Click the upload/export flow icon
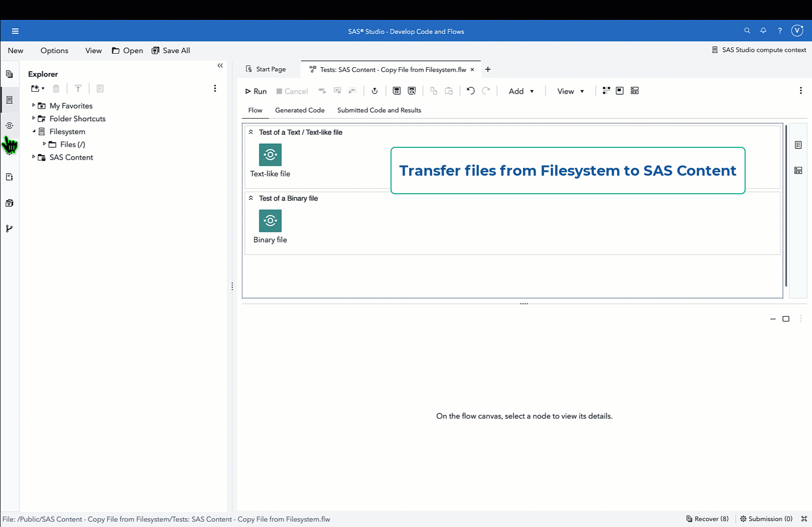The width and height of the screenshot is (812, 527). pyautogui.click(x=375, y=91)
